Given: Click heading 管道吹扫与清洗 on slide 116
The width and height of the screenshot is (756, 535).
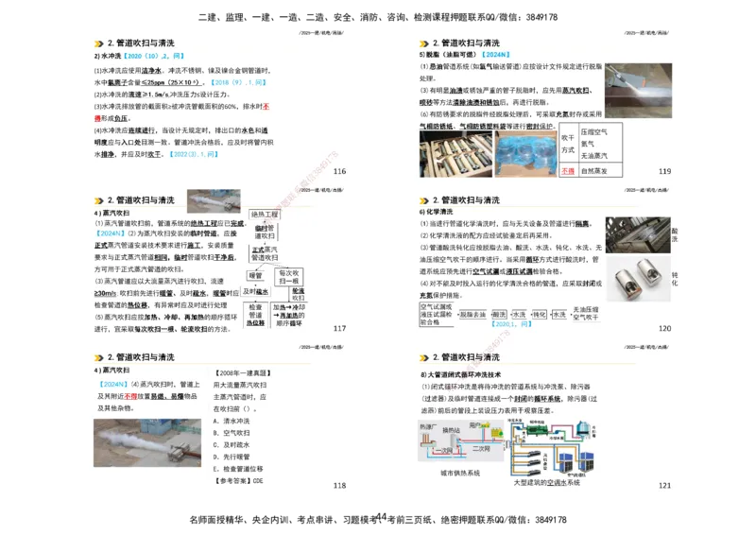Looking at the screenshot, I should 140,43.
